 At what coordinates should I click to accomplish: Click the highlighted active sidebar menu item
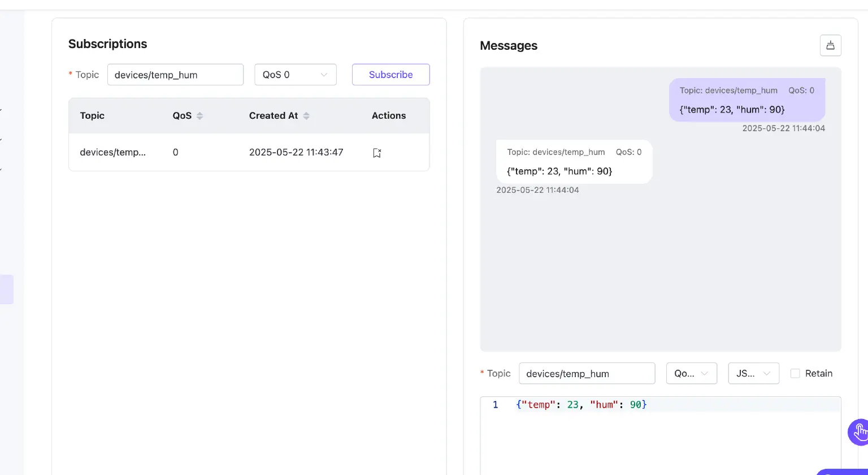point(7,290)
